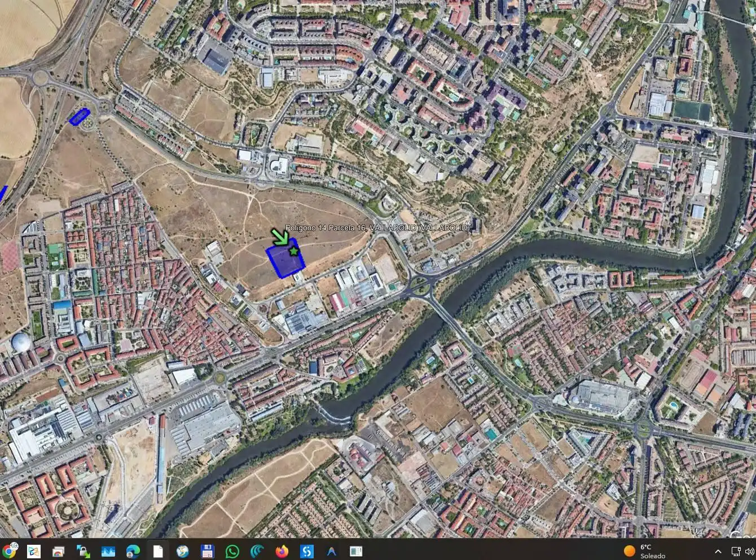Expand the hidden system tray icons chevron
This screenshot has width=756, height=560.
click(x=718, y=552)
